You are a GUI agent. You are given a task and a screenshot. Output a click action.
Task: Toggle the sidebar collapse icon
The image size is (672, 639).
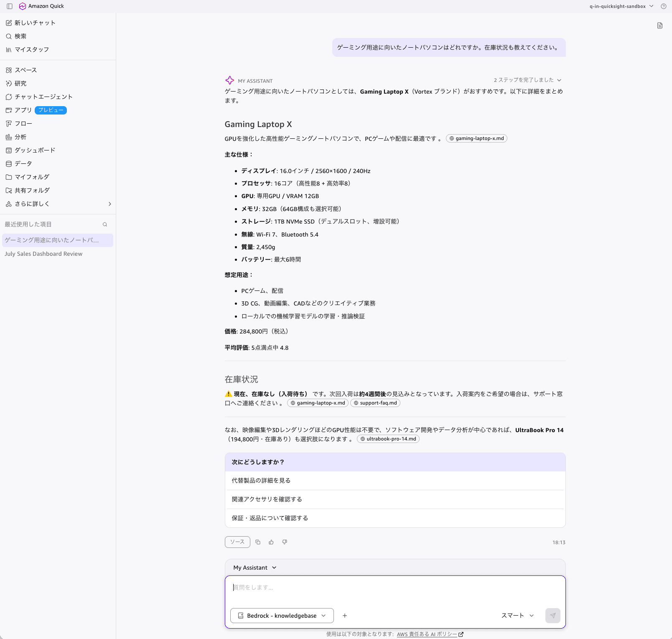[x=10, y=6]
